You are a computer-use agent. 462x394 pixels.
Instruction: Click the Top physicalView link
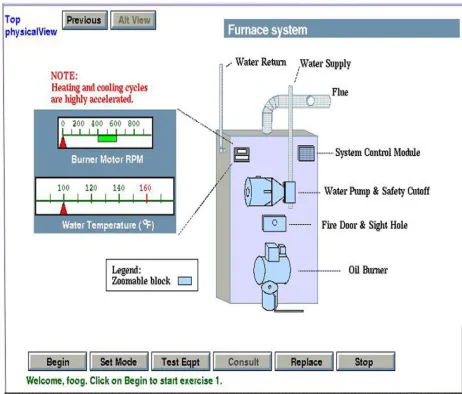31,26
